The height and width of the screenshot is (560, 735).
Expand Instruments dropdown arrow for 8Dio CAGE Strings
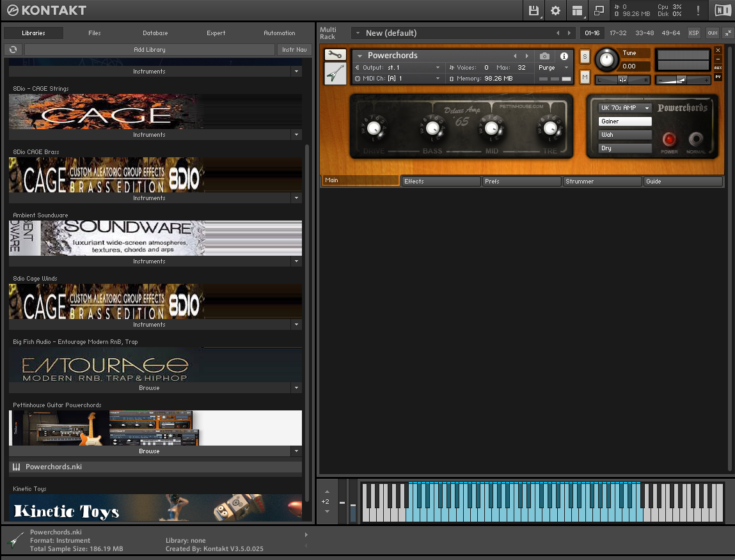coord(296,134)
